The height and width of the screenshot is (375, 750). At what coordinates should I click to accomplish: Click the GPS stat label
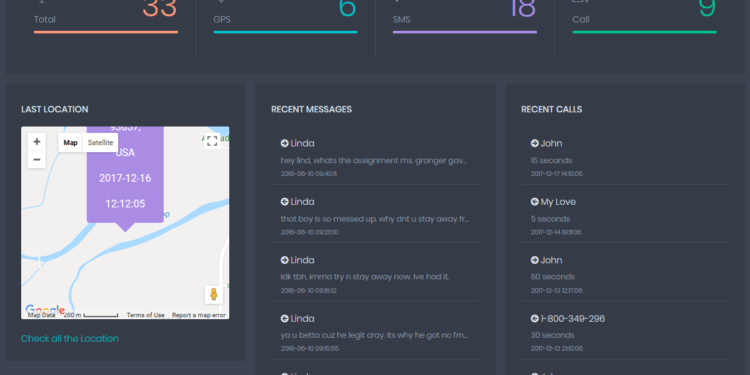tap(222, 20)
